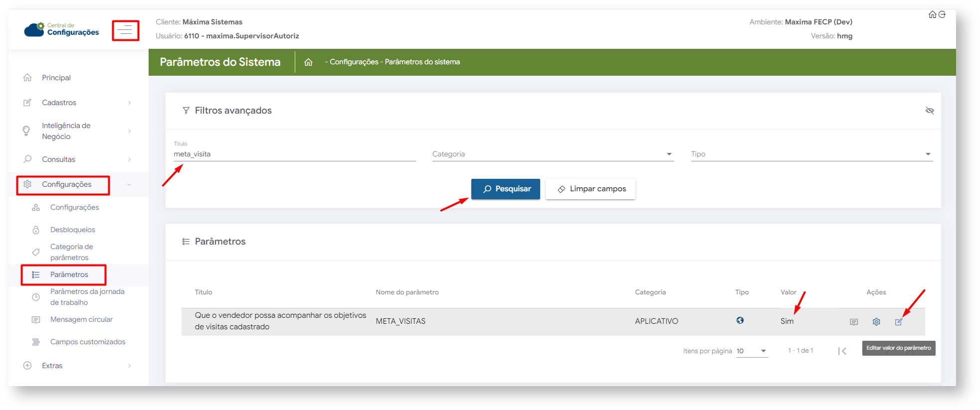Click the Pesquisar button

(505, 189)
